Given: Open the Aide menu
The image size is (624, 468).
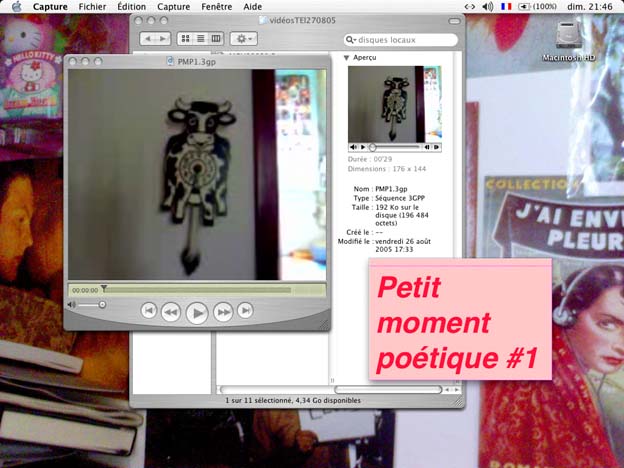Looking at the screenshot, I should coord(253,7).
